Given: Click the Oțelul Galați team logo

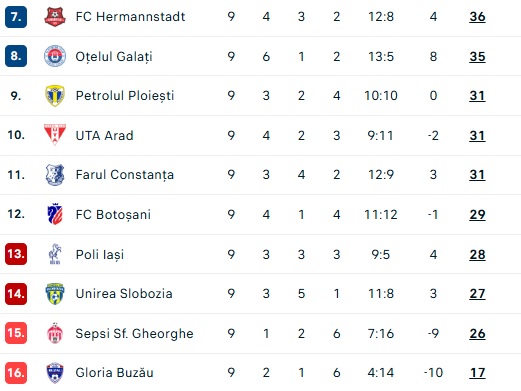Looking at the screenshot, I should [55, 56].
